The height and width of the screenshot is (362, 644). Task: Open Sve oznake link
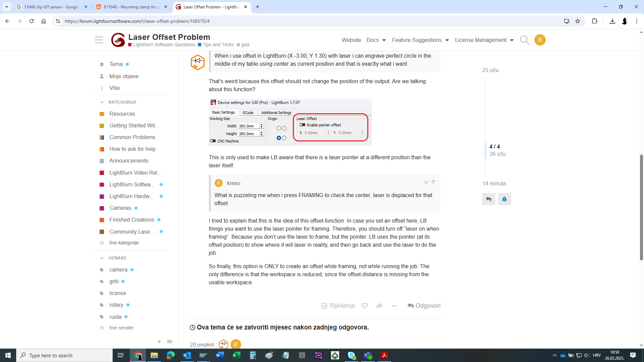pos(121,328)
